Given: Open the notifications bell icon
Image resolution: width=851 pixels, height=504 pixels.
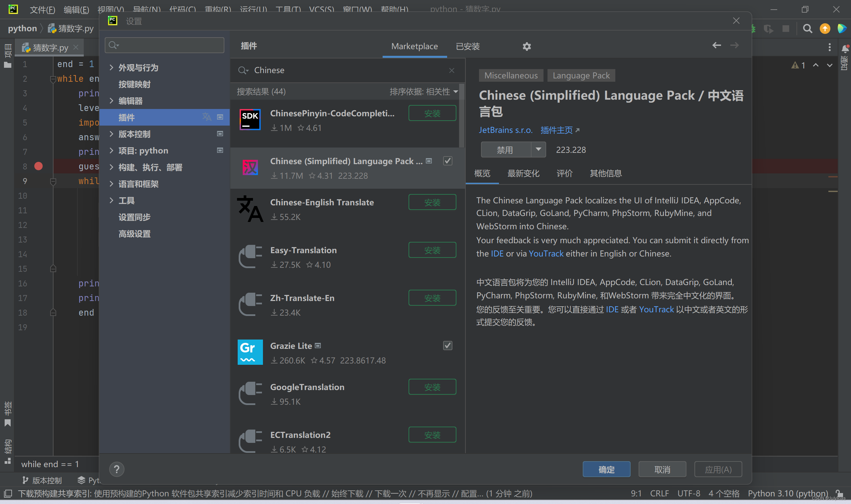Looking at the screenshot, I should click(x=845, y=49).
